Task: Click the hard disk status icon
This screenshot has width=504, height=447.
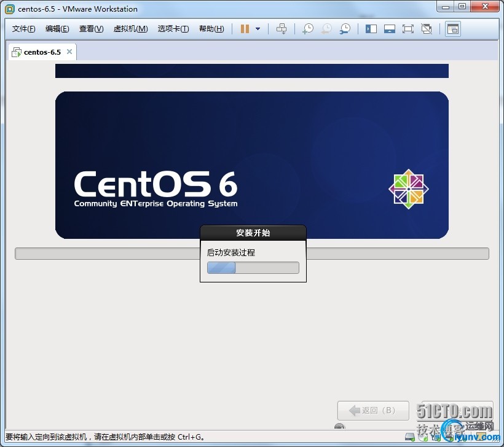Action: tap(410, 437)
